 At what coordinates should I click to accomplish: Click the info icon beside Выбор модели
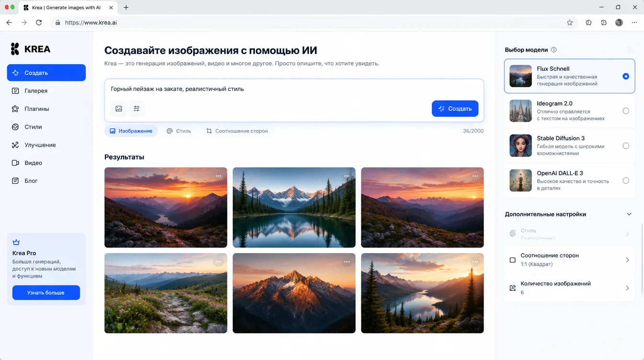click(x=554, y=50)
